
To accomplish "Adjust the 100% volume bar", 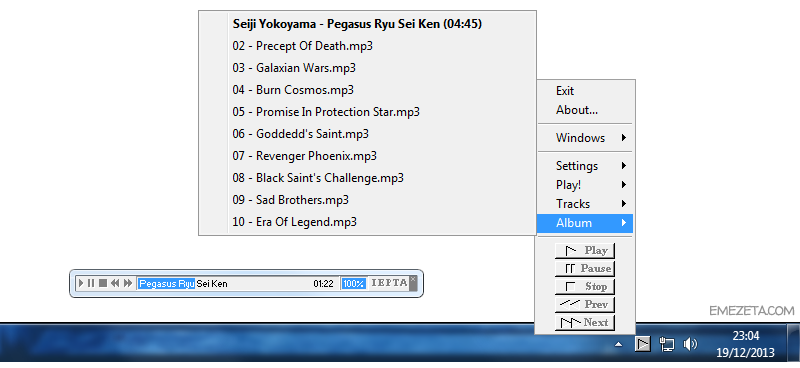I will click(x=353, y=283).
